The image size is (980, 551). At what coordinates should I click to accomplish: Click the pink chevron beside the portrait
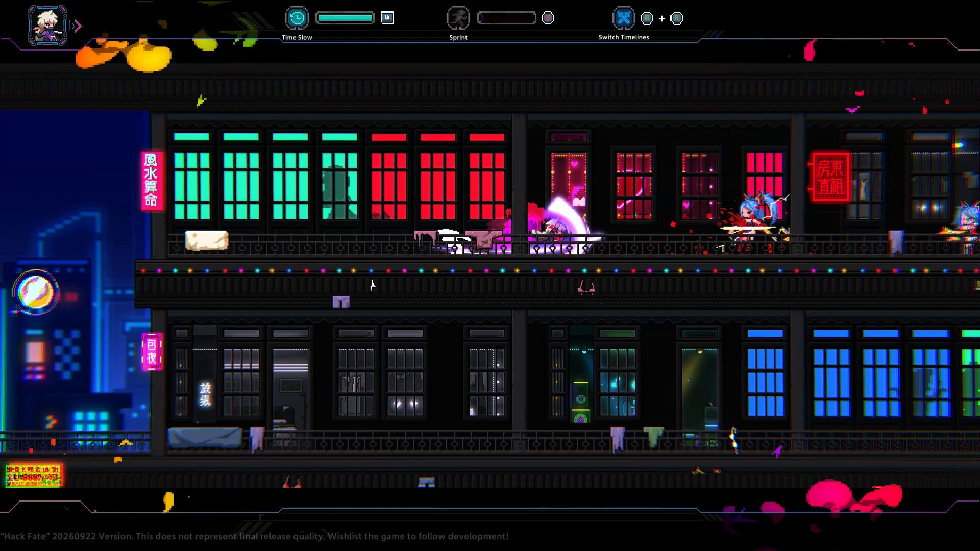(x=78, y=26)
